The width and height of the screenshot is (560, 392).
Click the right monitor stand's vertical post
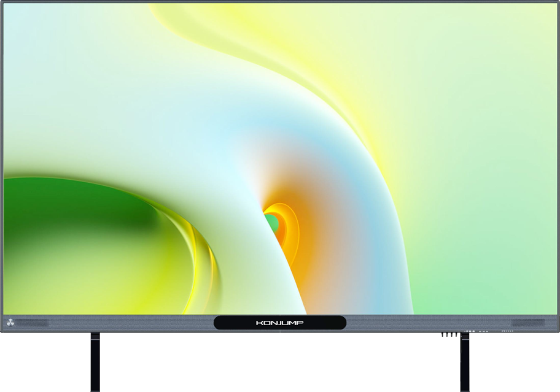click(465, 362)
